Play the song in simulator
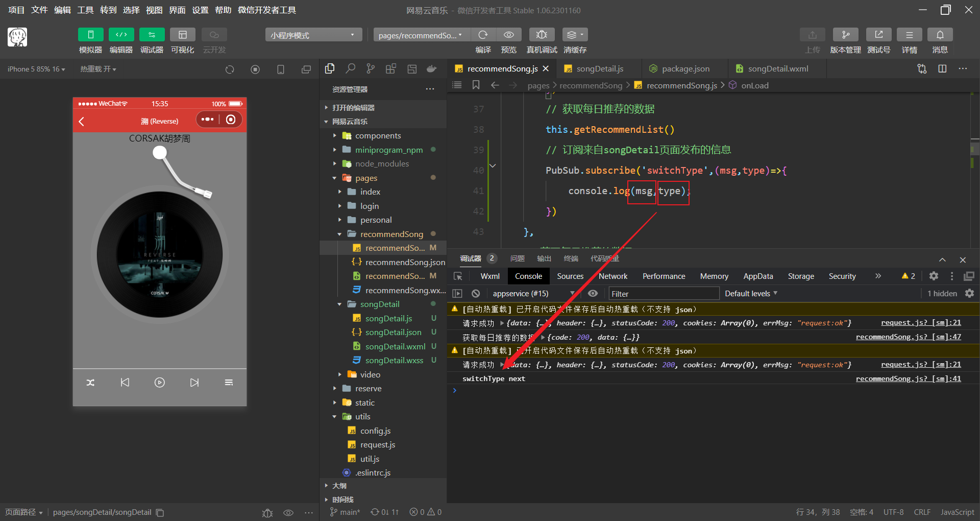The image size is (980, 521). coord(160,383)
